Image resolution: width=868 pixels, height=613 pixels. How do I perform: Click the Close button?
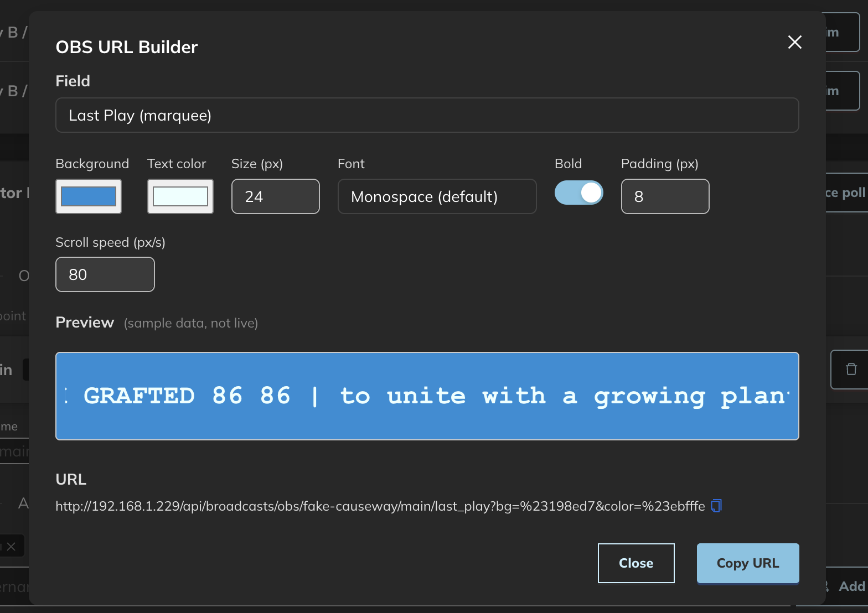[x=635, y=563]
